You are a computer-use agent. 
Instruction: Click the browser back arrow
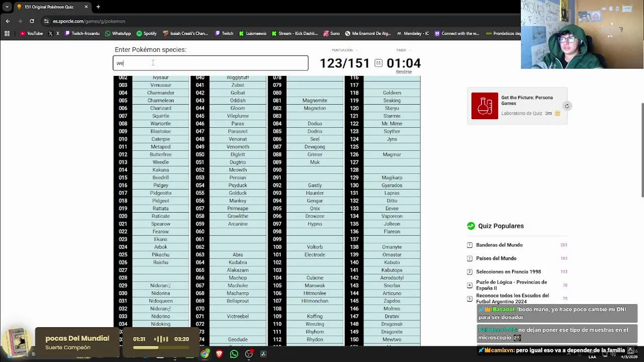pos(8,21)
